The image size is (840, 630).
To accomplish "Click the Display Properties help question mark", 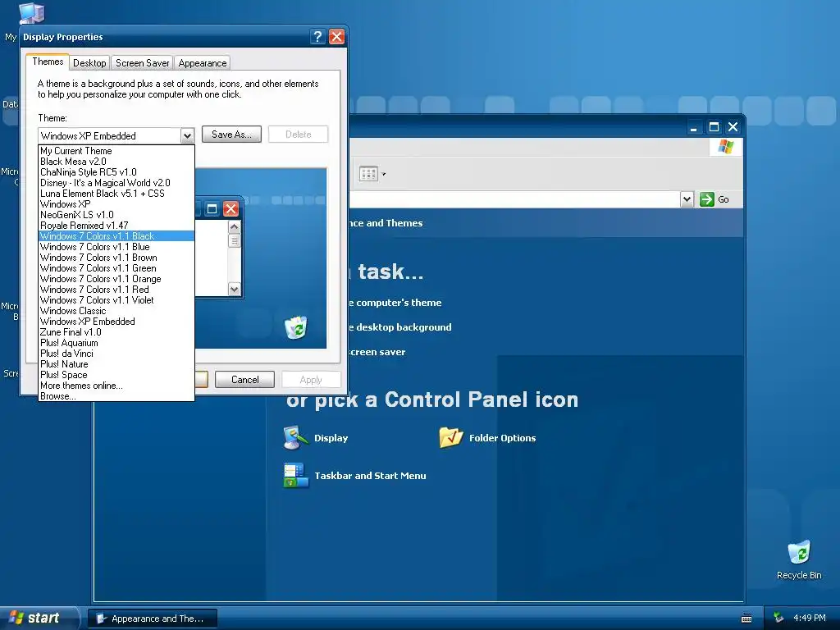I will coord(317,36).
